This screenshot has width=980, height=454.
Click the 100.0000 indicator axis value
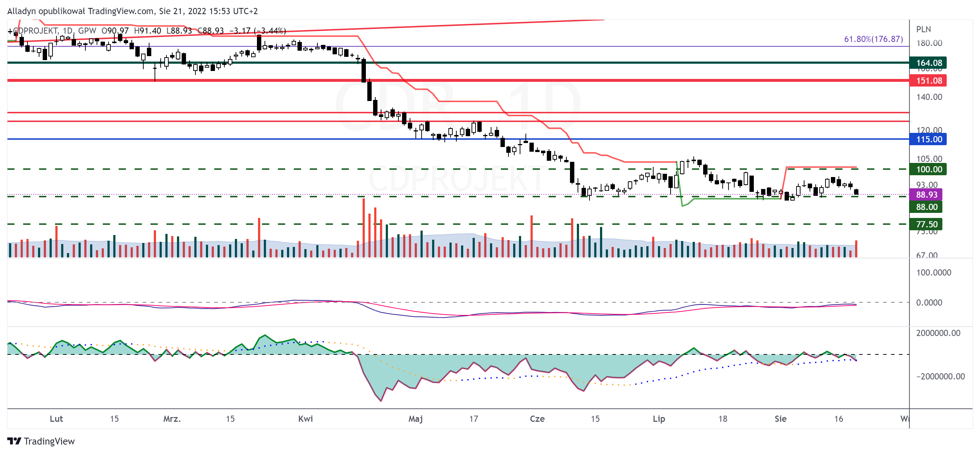(934, 273)
